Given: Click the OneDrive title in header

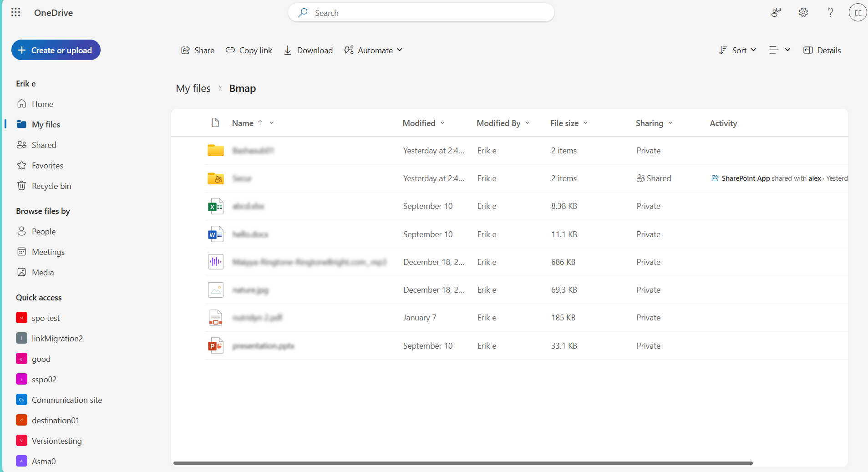Looking at the screenshot, I should click(x=53, y=13).
